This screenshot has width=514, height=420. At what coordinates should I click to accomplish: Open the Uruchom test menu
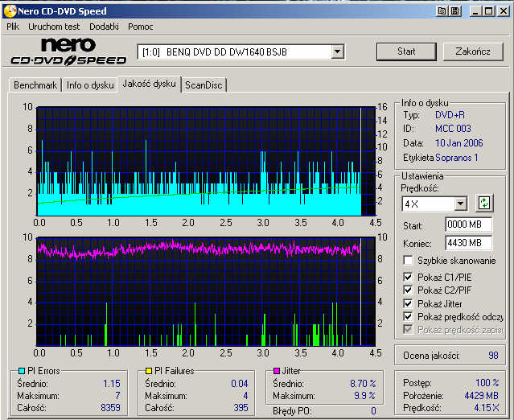(x=54, y=27)
